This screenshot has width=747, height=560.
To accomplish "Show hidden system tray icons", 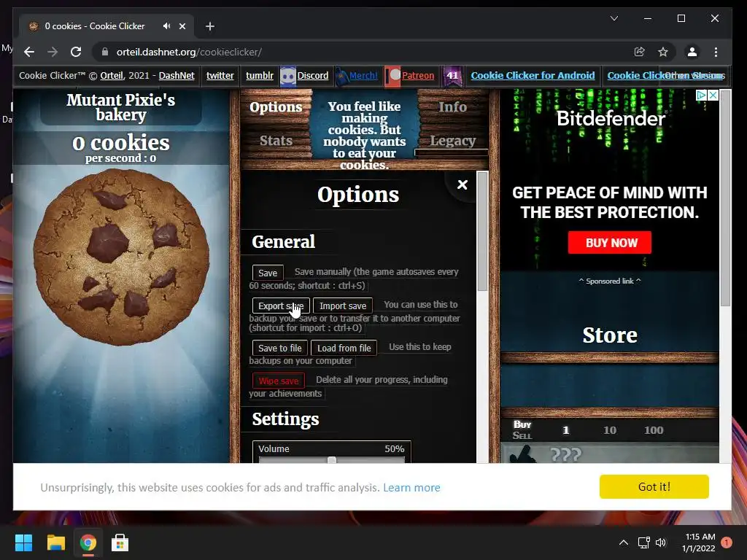I will point(623,542).
